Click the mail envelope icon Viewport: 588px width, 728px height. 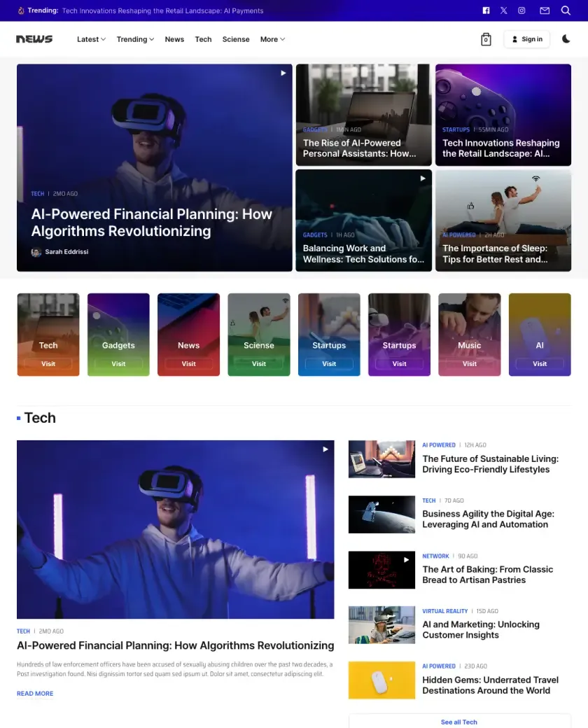(545, 10)
